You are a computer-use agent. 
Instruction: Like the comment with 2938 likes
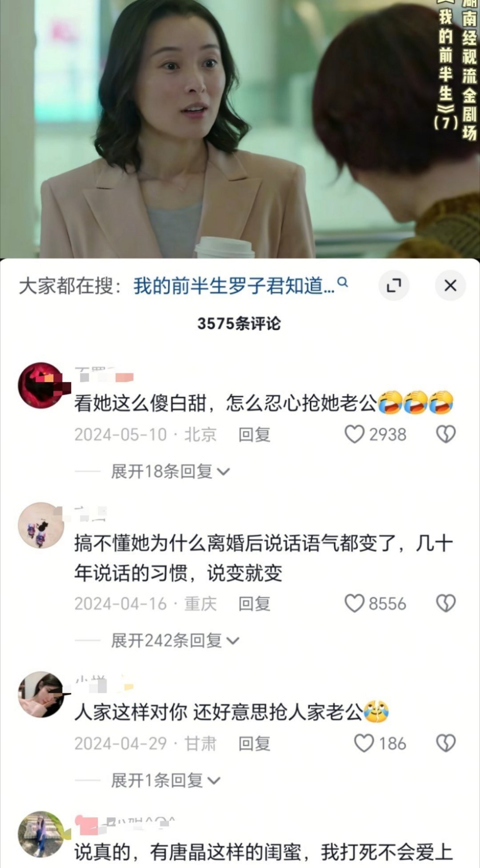(x=355, y=434)
